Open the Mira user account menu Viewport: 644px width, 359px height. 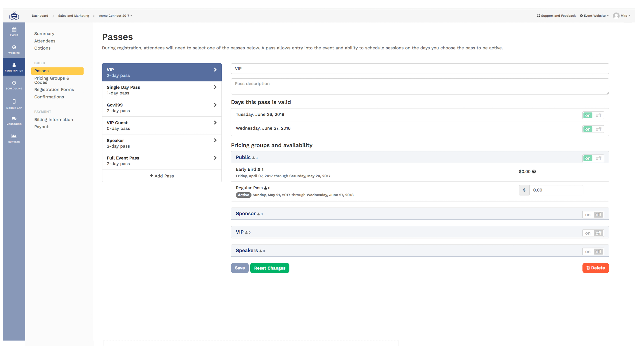[x=622, y=16]
